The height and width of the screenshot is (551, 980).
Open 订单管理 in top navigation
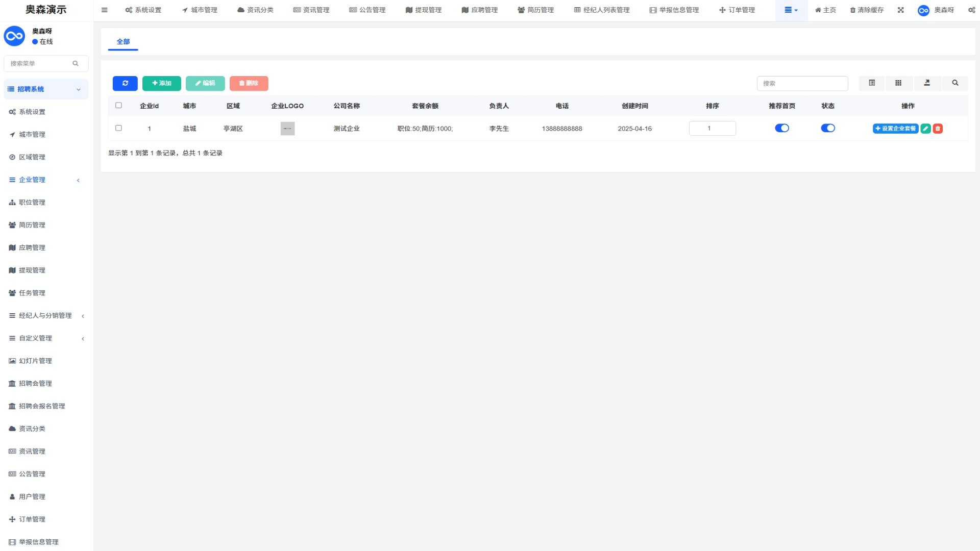[737, 10]
